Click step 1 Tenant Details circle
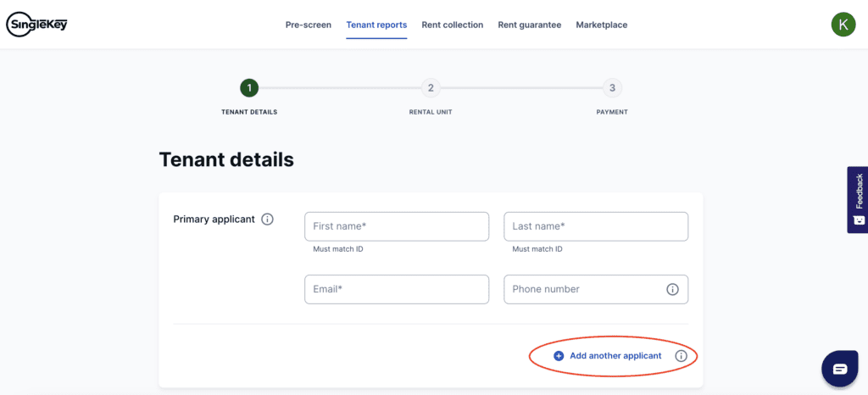 click(249, 88)
